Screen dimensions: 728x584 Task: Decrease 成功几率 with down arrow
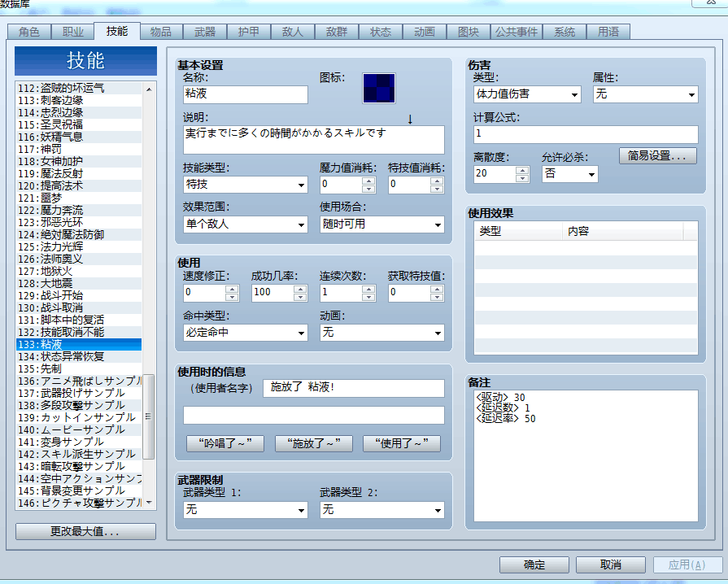[300, 297]
